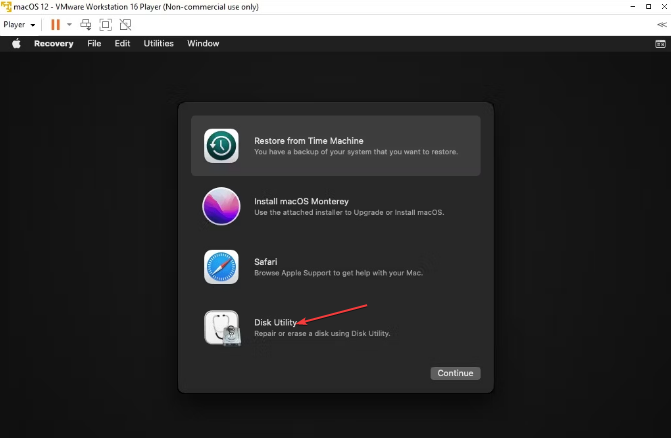Screen dimensions: 671x438
Task: Open the Utilities menu
Action: coord(158,44)
